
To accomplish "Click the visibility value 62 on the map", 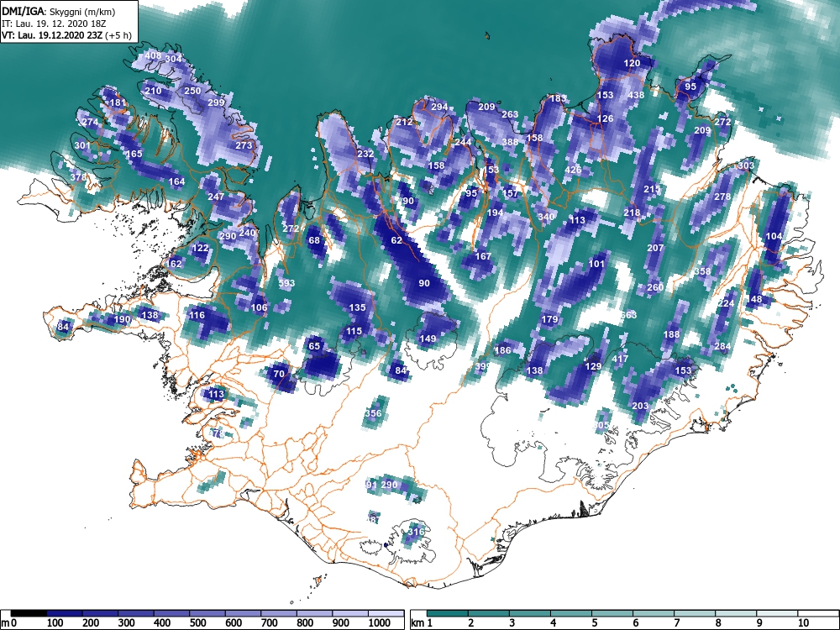I will point(396,240).
